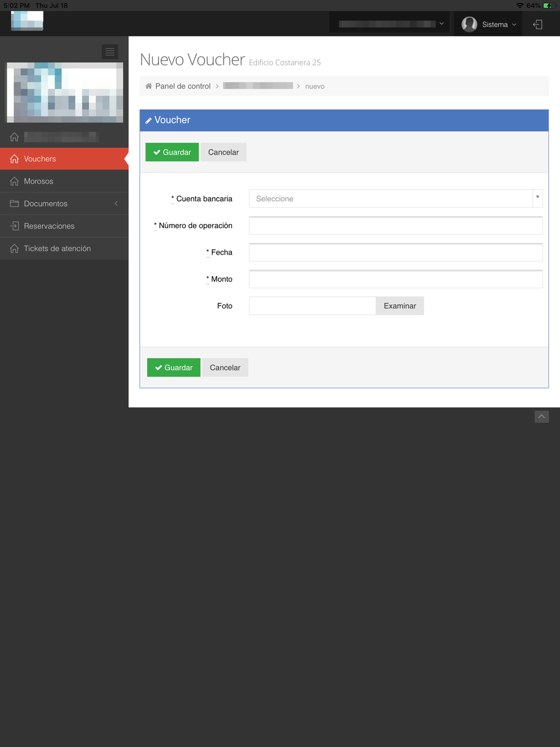
Task: Focus the Monto input field
Action: click(396, 279)
